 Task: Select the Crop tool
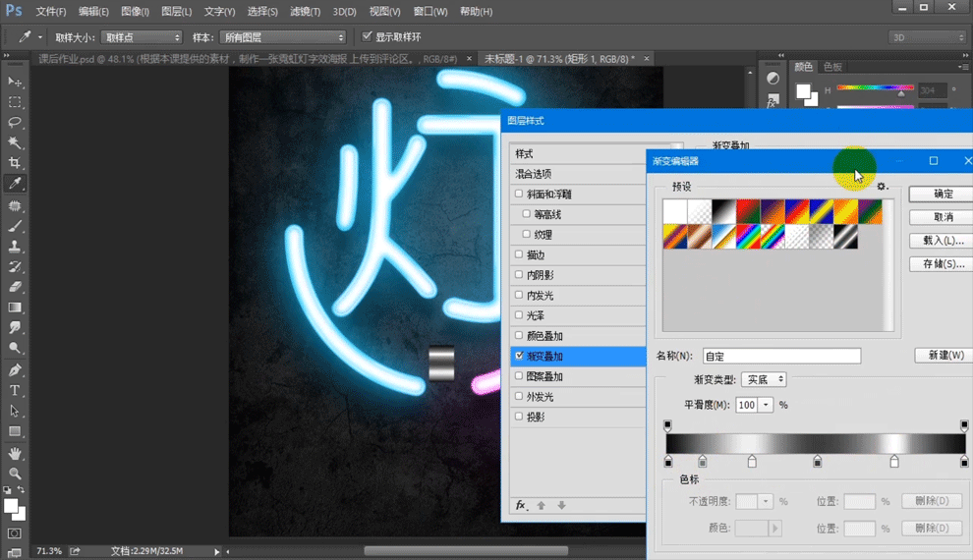tap(15, 163)
